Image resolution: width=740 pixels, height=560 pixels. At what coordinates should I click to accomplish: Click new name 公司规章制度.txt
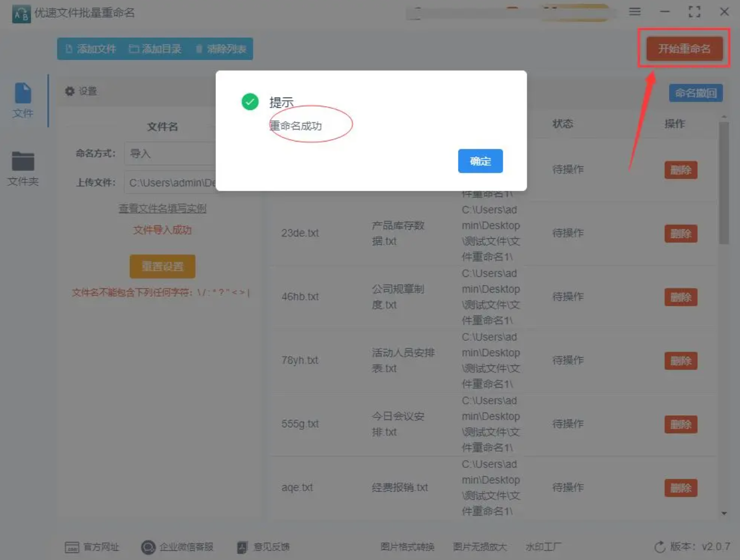(x=398, y=297)
